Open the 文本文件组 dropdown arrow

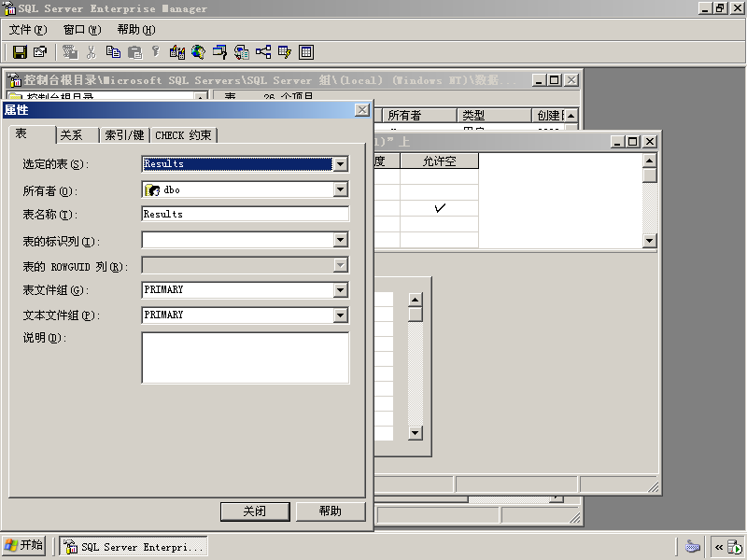(340, 315)
